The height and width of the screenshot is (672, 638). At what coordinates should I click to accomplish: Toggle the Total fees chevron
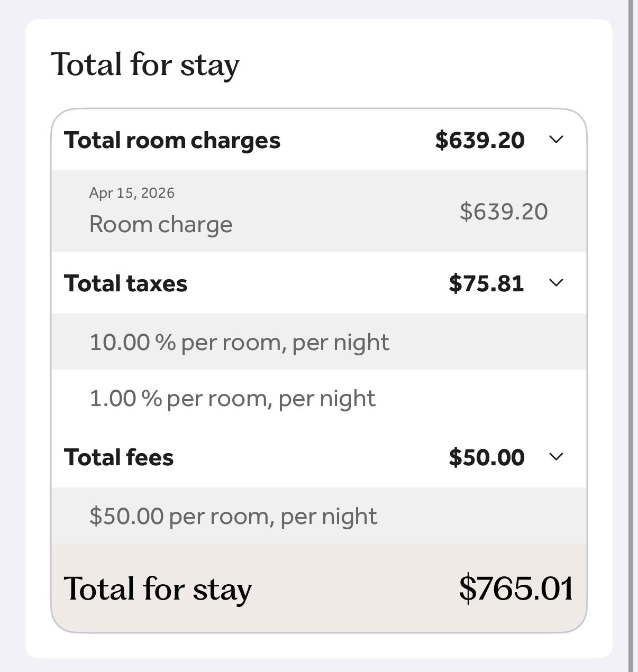tap(556, 457)
